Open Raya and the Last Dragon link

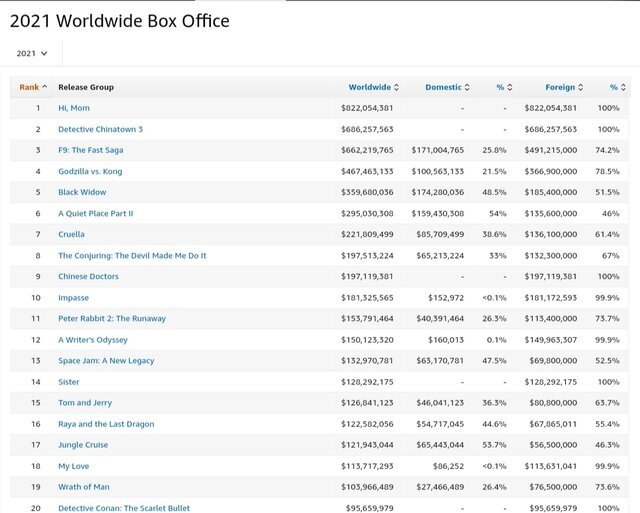106,424
